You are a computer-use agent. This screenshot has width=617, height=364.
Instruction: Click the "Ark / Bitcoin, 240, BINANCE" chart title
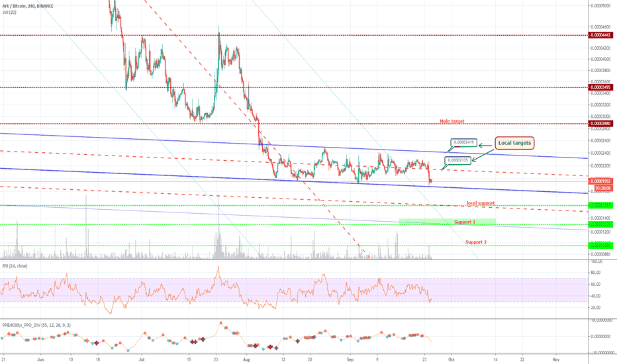coord(28,6)
